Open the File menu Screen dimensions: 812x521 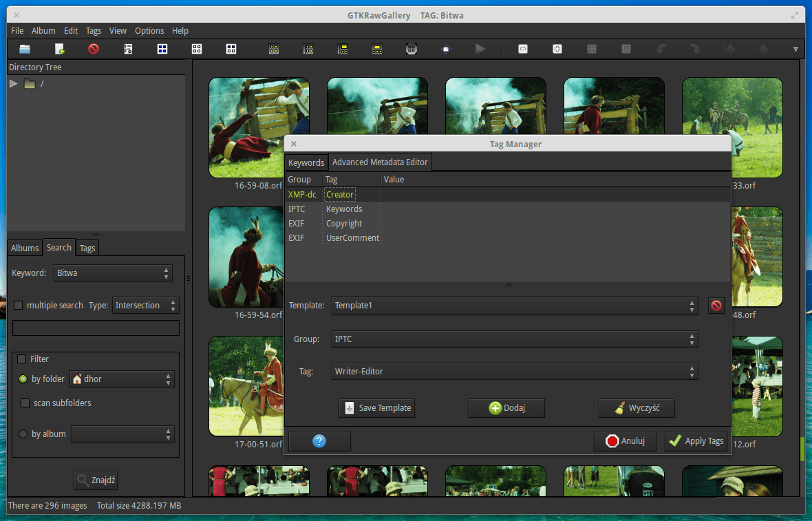pyautogui.click(x=17, y=31)
